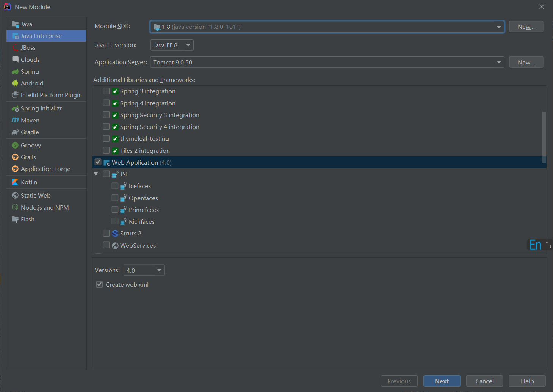Check the Openfaces checkbox
553x392 pixels.
tap(115, 198)
